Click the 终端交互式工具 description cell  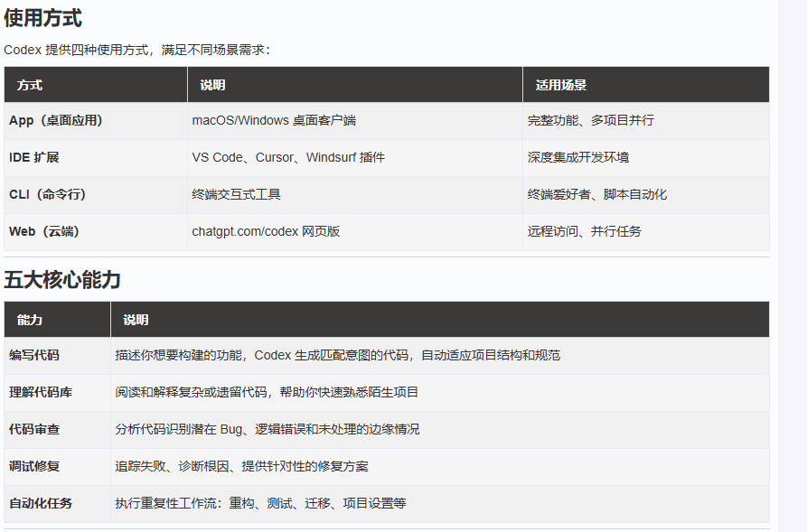tap(236, 194)
